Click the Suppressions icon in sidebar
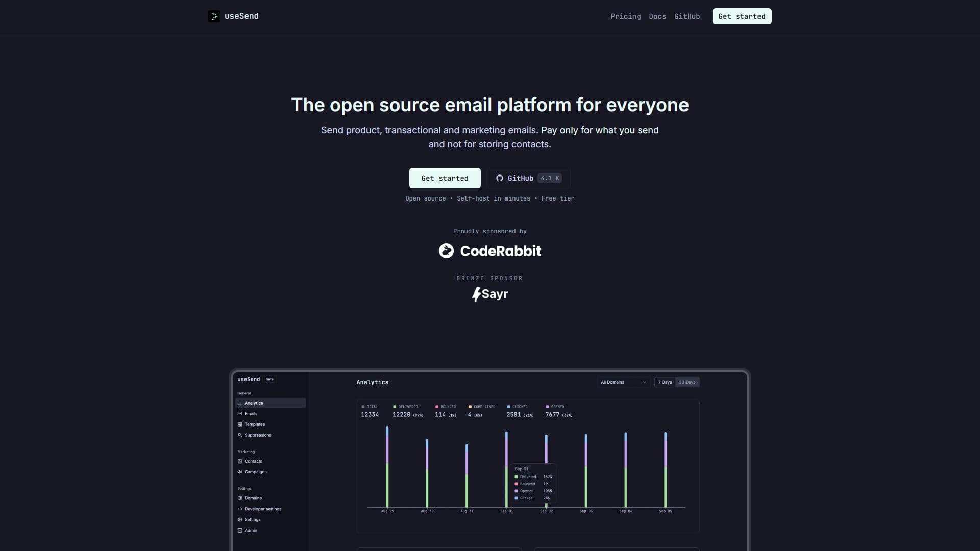The image size is (980, 551). [x=240, y=435]
